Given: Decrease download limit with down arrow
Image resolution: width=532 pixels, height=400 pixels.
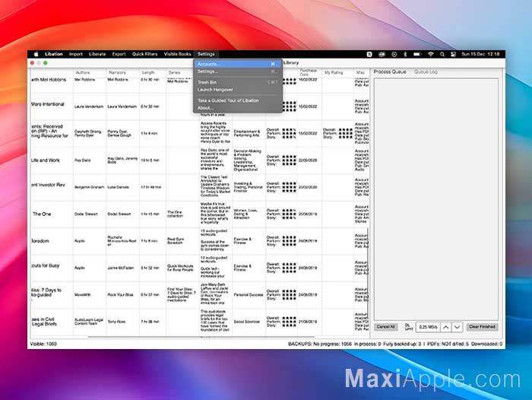Looking at the screenshot, I should (458, 327).
